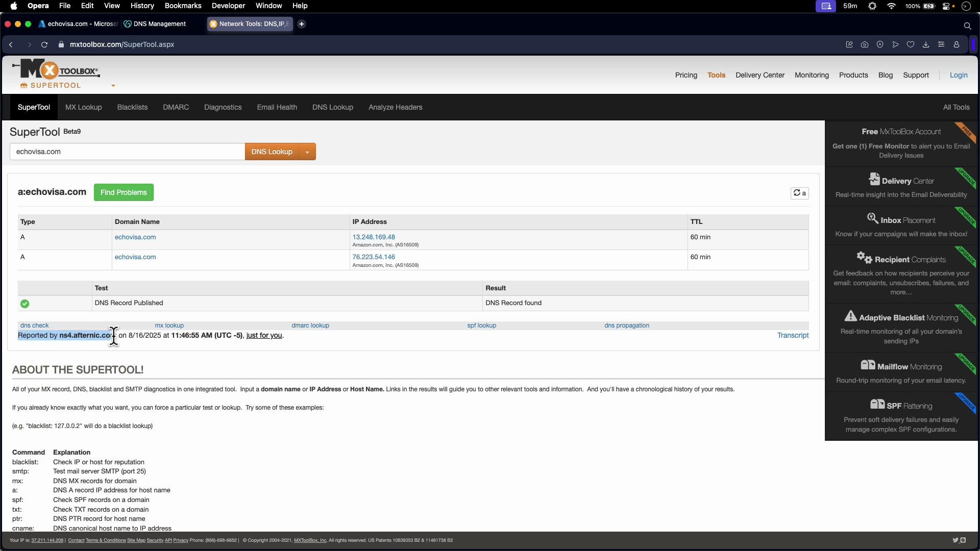Open the Email Health tab
The width and height of the screenshot is (980, 551).
coord(277,108)
